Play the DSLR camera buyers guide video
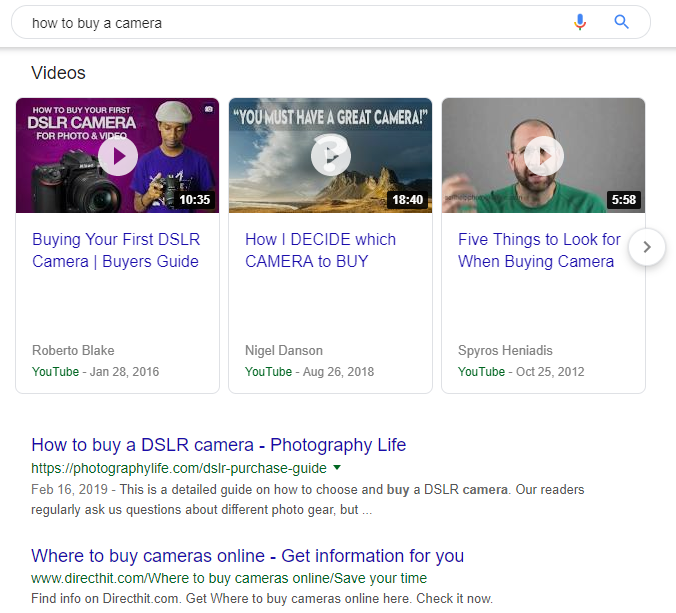The width and height of the screenshot is (676, 613). [x=118, y=155]
